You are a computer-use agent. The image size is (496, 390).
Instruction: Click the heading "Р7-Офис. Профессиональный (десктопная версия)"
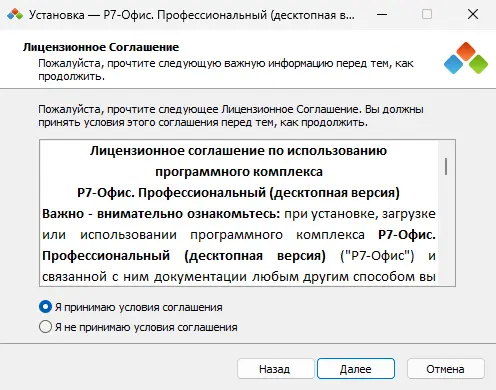tap(238, 193)
